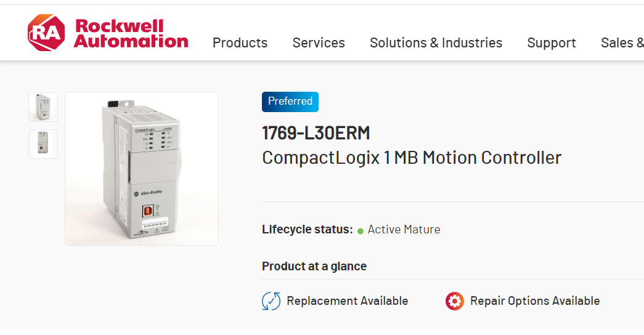Open the Replacement Available link
This screenshot has height=335, width=644.
pos(348,301)
